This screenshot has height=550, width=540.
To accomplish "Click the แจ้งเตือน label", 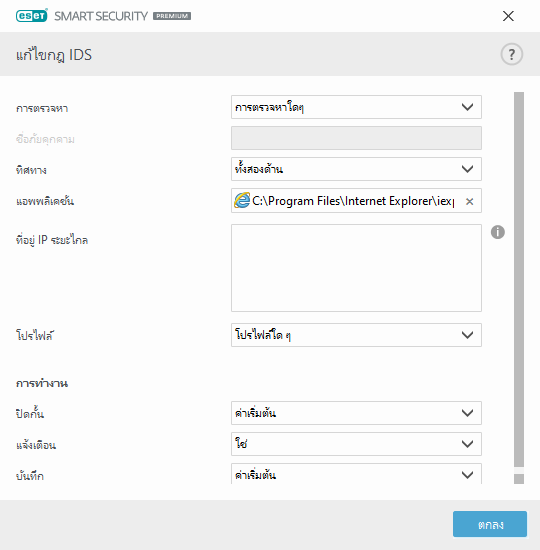I will pyautogui.click(x=36, y=445).
